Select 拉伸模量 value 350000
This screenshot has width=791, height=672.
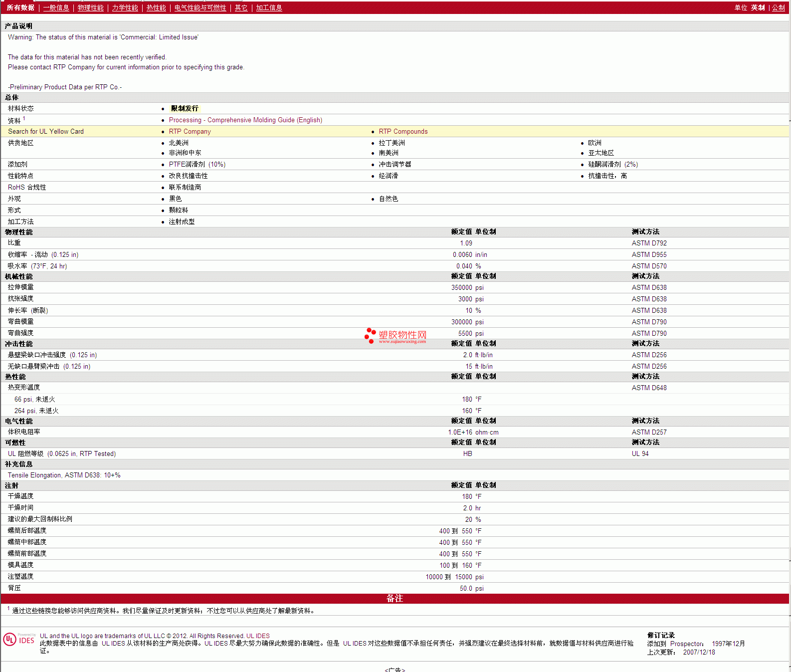[x=461, y=288]
